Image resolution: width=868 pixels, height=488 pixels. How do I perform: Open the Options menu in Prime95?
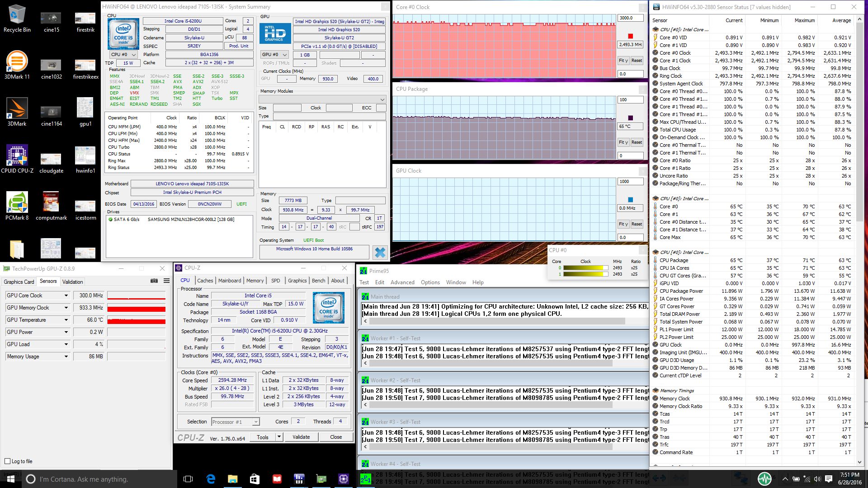[430, 282]
